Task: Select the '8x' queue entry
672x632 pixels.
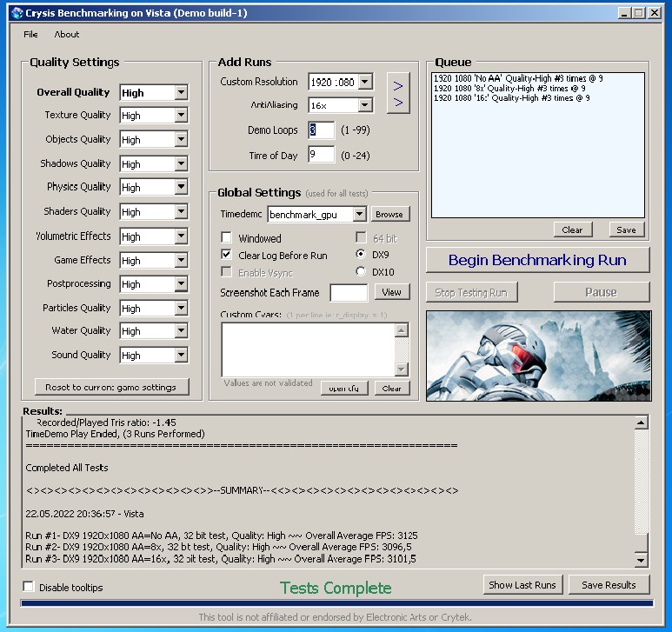Action: (x=509, y=89)
